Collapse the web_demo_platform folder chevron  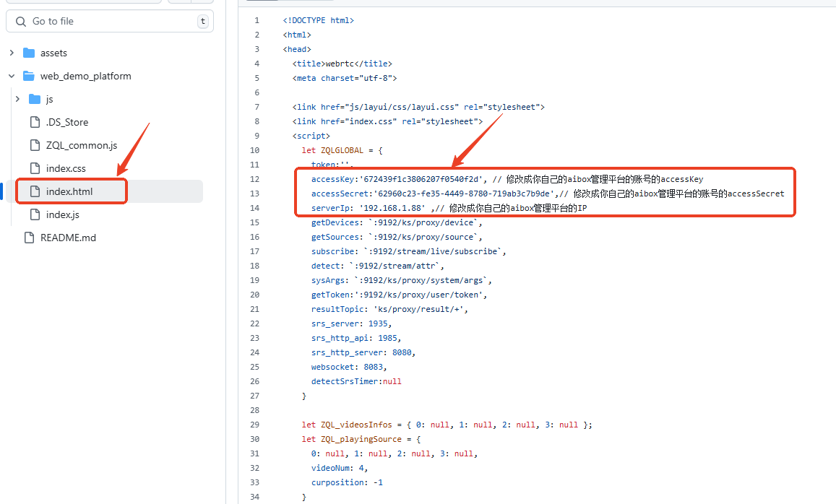(12, 76)
